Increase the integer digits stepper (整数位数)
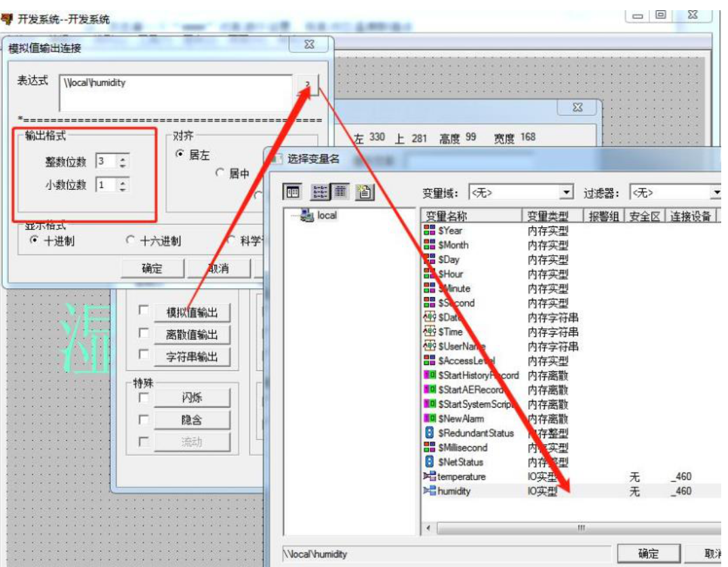Screen dimensions: 728x567 pos(123,158)
